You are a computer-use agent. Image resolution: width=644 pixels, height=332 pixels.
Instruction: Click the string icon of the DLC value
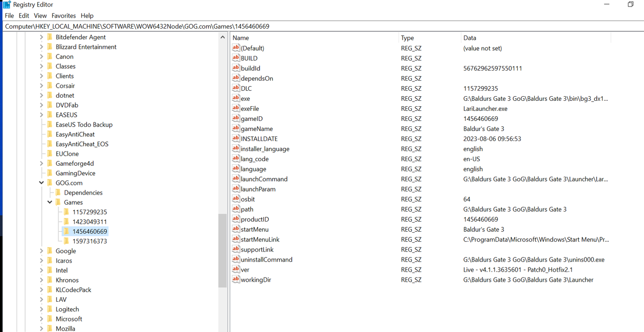point(236,88)
